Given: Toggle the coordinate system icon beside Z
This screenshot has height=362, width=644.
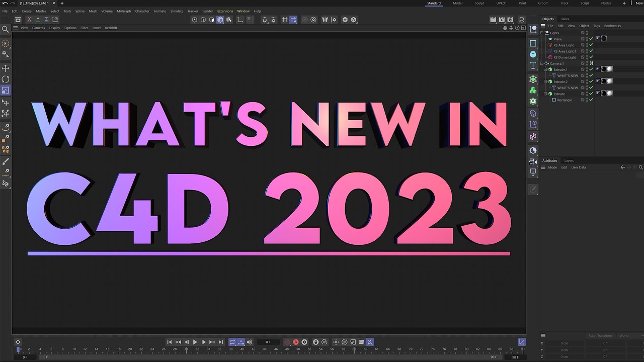Looking at the screenshot, I should (x=55, y=20).
